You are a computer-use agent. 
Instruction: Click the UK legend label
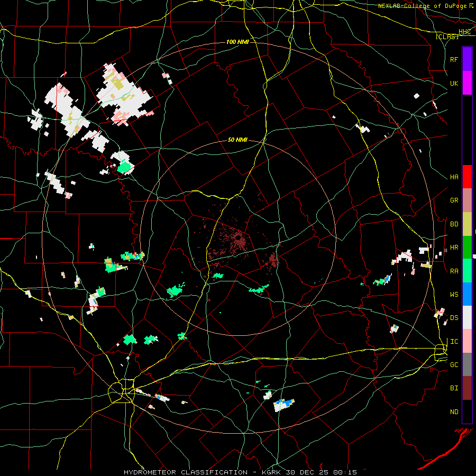click(x=454, y=83)
